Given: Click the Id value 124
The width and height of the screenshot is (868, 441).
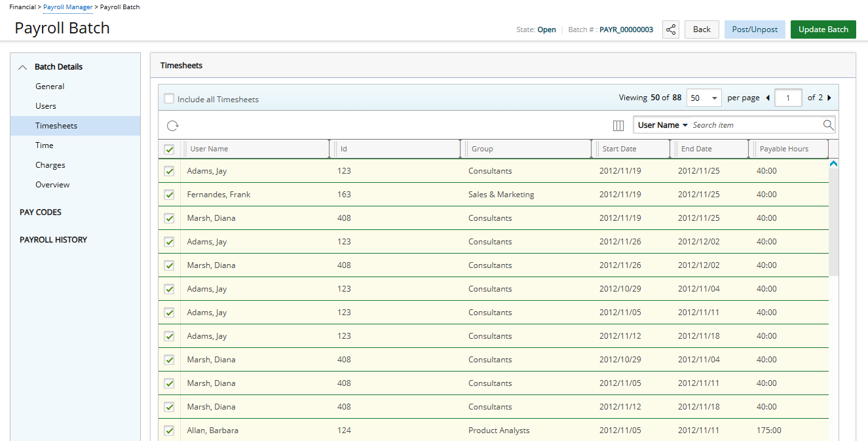Looking at the screenshot, I should [344, 431].
